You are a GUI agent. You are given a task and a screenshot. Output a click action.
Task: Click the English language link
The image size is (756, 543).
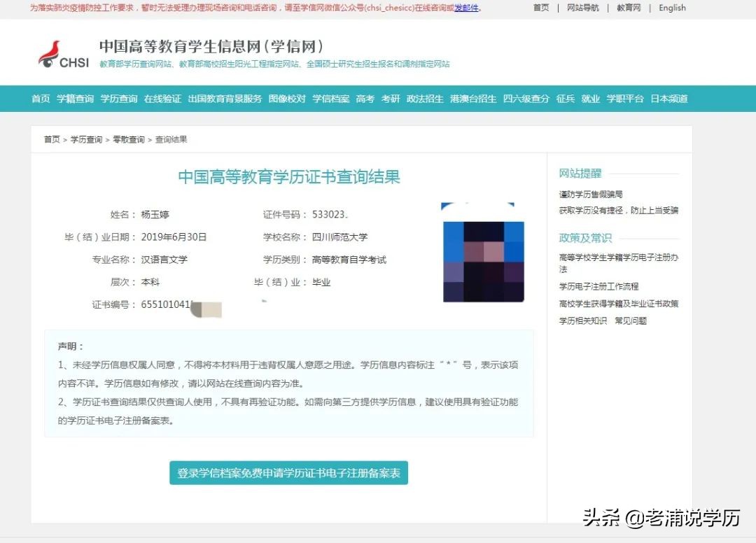(672, 8)
